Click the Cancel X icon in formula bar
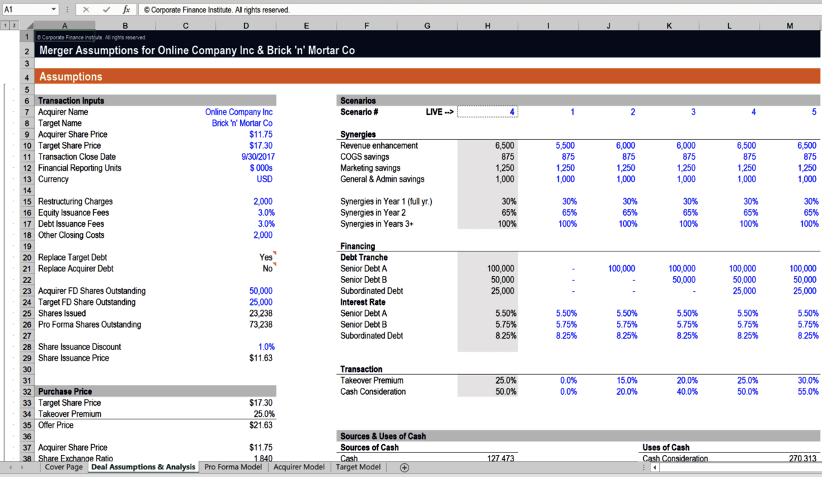This screenshot has height=478, width=822. click(88, 9)
